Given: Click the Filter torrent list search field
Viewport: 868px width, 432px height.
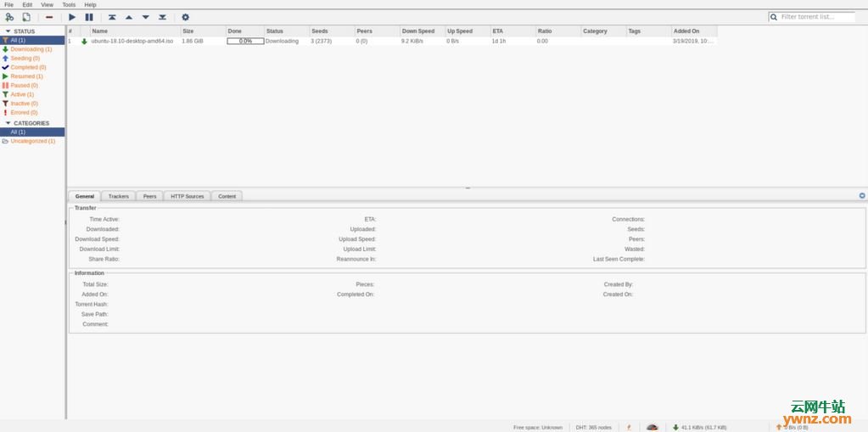Looking at the screenshot, I should [812, 17].
